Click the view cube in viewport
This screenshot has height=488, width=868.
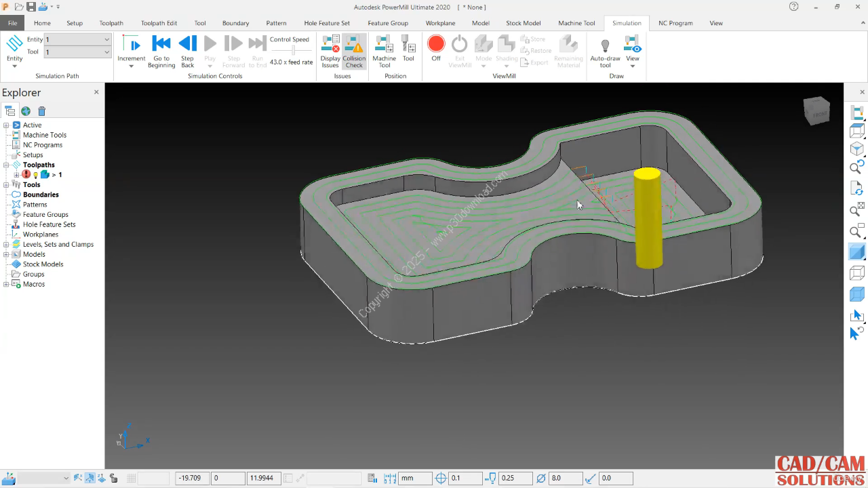[x=816, y=111]
